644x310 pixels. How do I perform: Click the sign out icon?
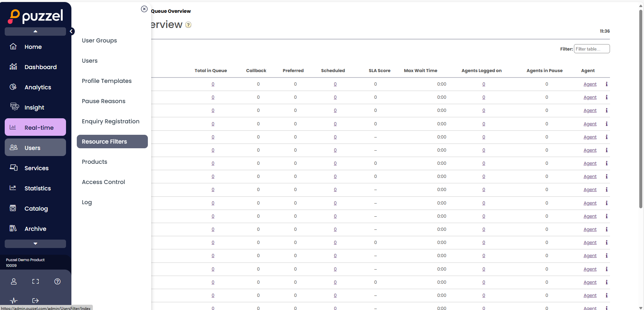click(35, 301)
